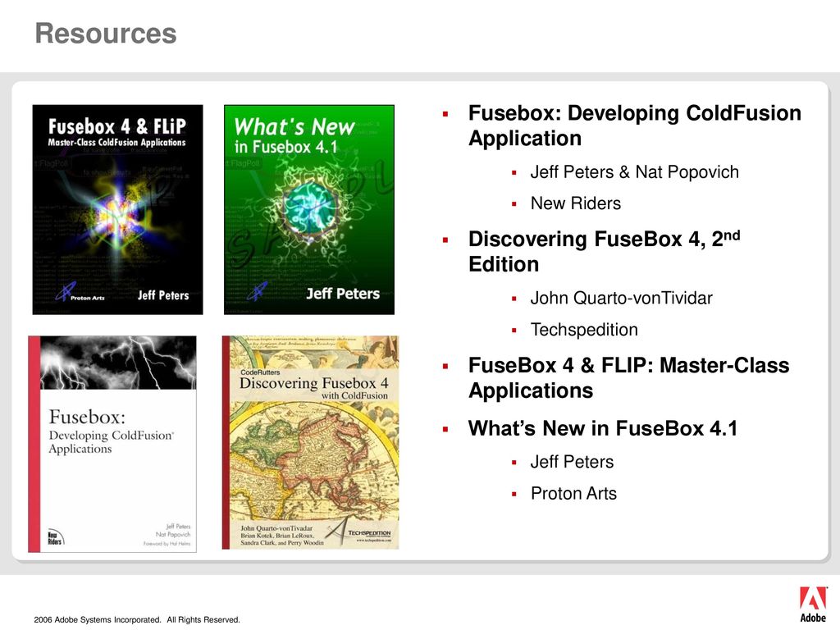The width and height of the screenshot is (840, 630).
Task: Select the Discovering Fusebox 4 book cover
Action: [x=311, y=442]
